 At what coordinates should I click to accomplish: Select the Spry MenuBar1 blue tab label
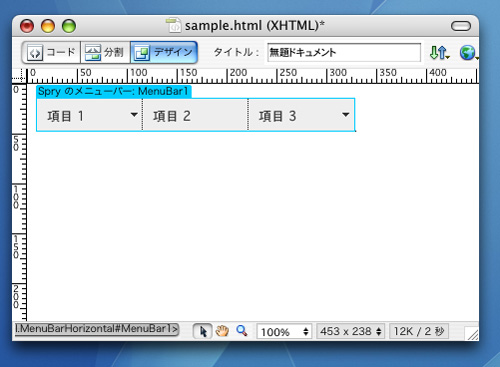click(113, 91)
